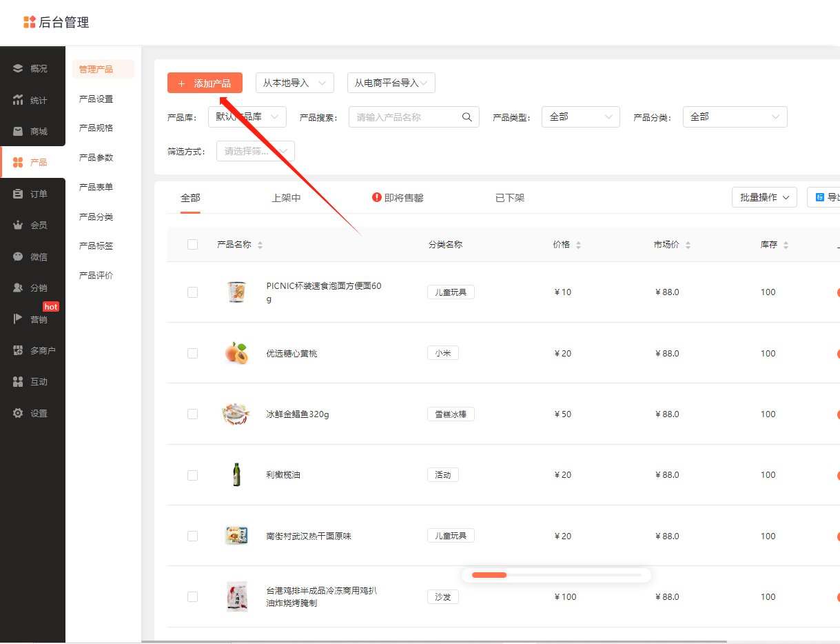This screenshot has width=840, height=644.
Task: Click the red warning icon beside 即将售罄
Action: (377, 197)
